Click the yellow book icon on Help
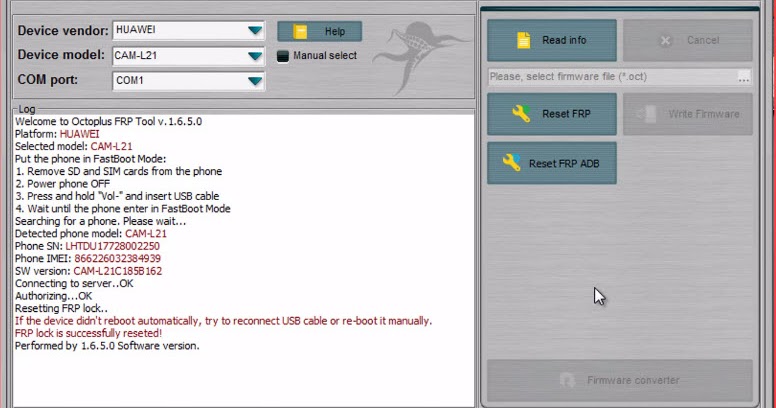The image size is (776, 408). click(300, 32)
